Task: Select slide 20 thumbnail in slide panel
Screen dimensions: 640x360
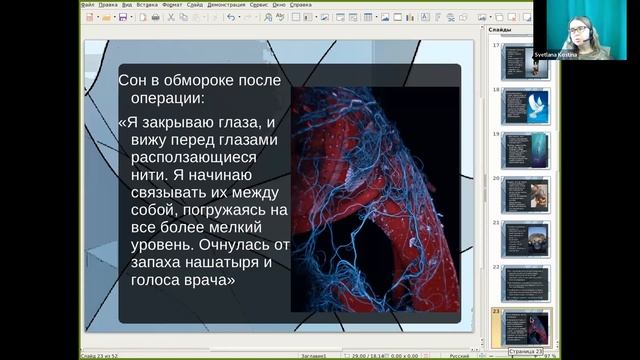Action: tap(525, 195)
